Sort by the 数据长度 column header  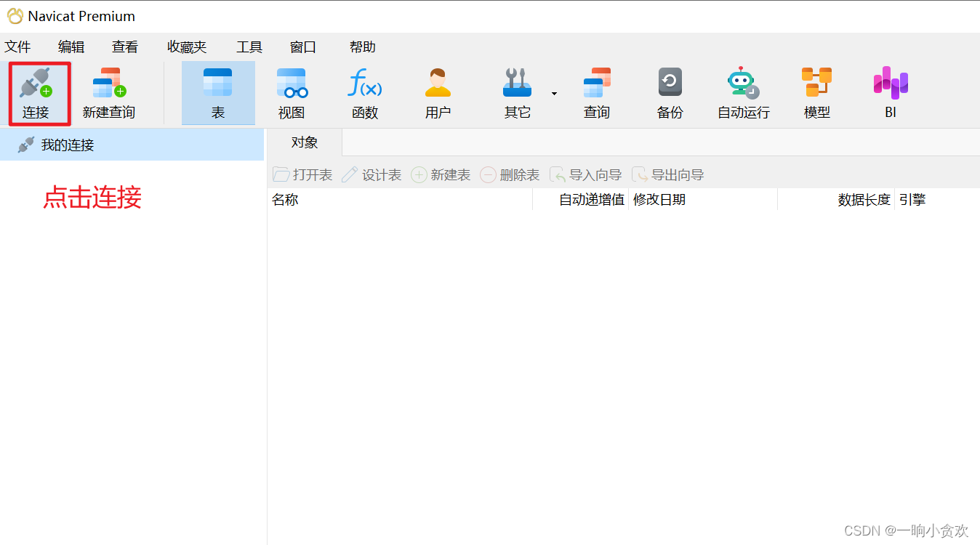pyautogui.click(x=836, y=200)
